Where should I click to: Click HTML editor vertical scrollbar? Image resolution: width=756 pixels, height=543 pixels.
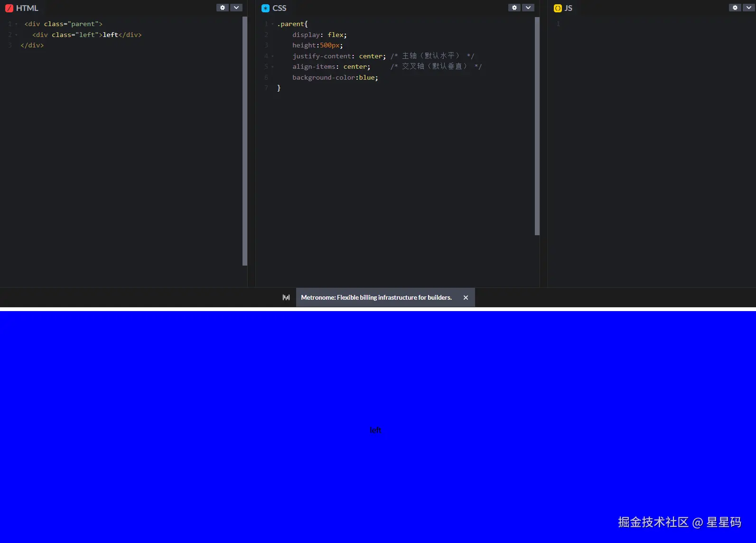click(245, 141)
